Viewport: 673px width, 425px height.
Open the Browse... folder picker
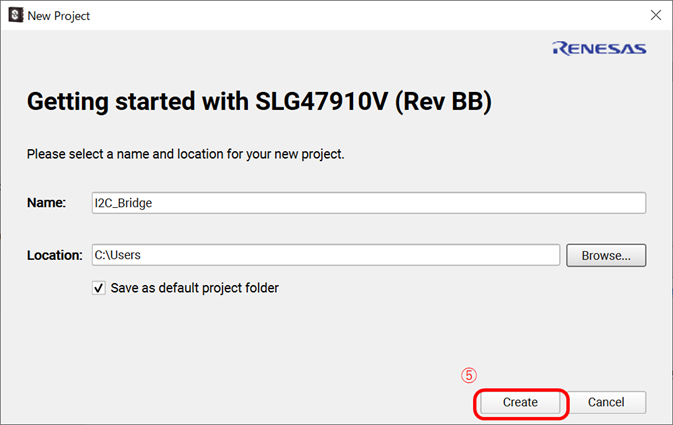[606, 255]
